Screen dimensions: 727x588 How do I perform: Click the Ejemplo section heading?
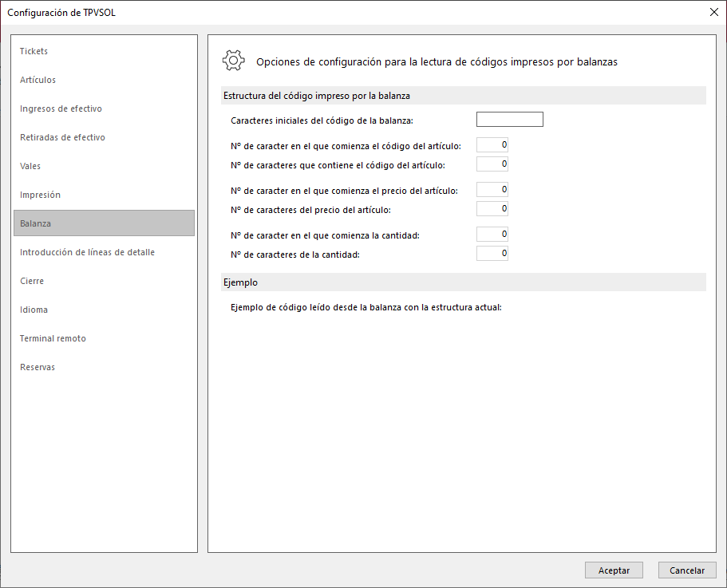241,282
